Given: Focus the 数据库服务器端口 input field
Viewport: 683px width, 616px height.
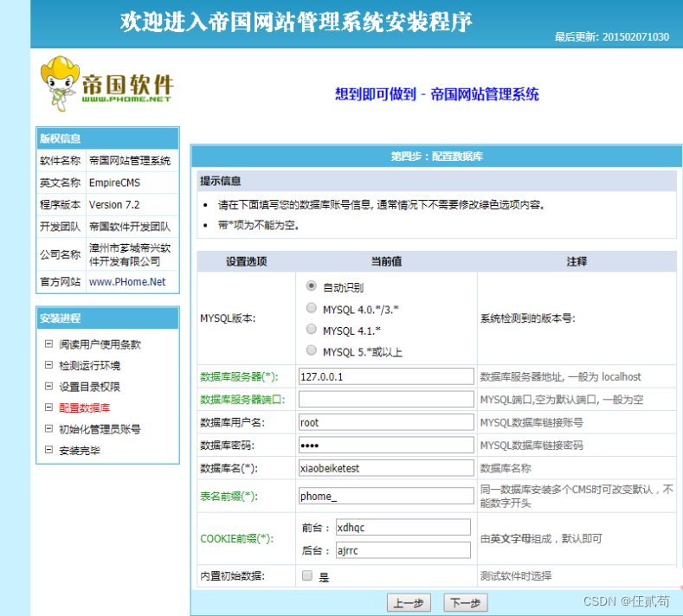Looking at the screenshot, I should (x=386, y=399).
